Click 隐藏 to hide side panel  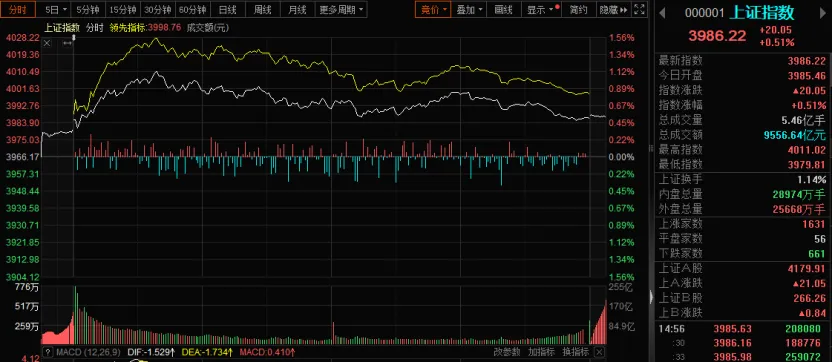pos(613,9)
